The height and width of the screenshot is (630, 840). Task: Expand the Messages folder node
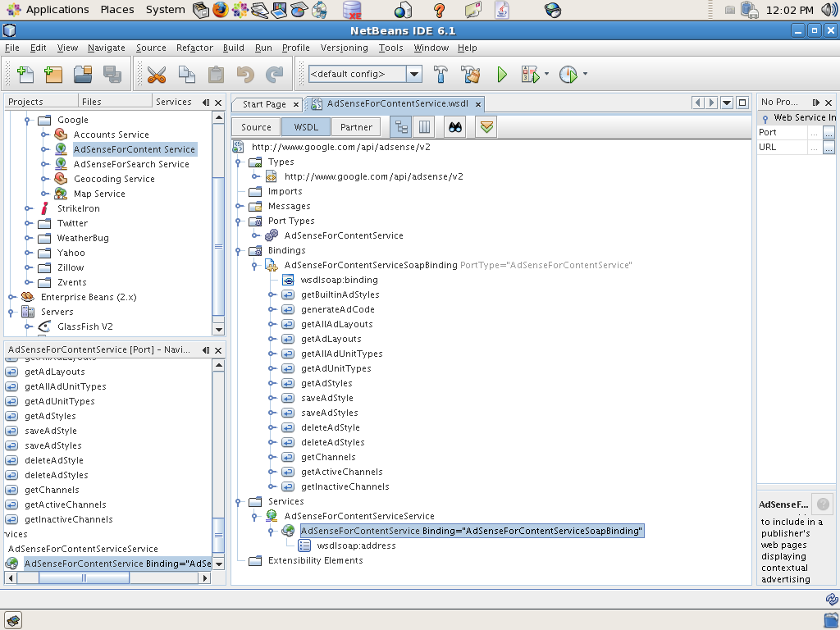tap(240, 206)
